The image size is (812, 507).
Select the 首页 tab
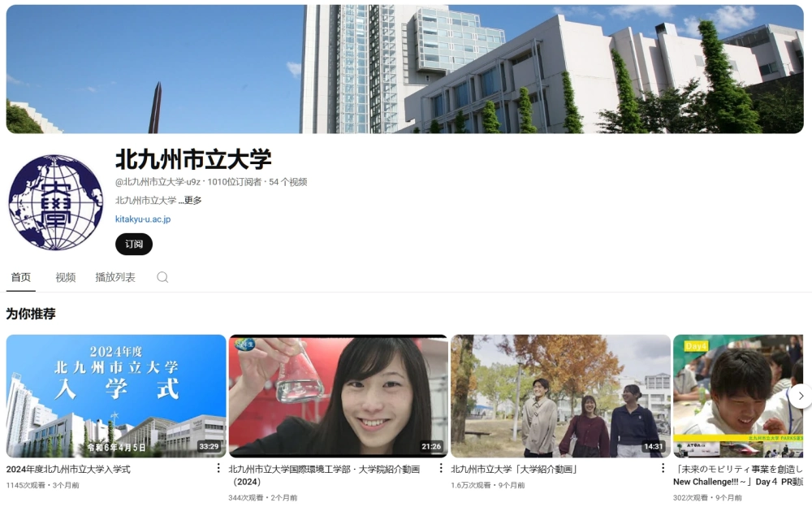[21, 277]
